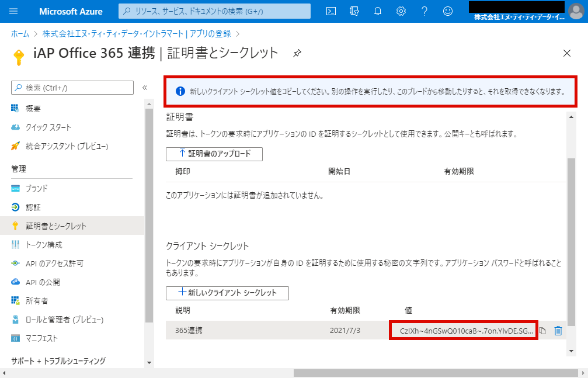Open portal settings gear
The height and width of the screenshot is (378, 588).
401,11
